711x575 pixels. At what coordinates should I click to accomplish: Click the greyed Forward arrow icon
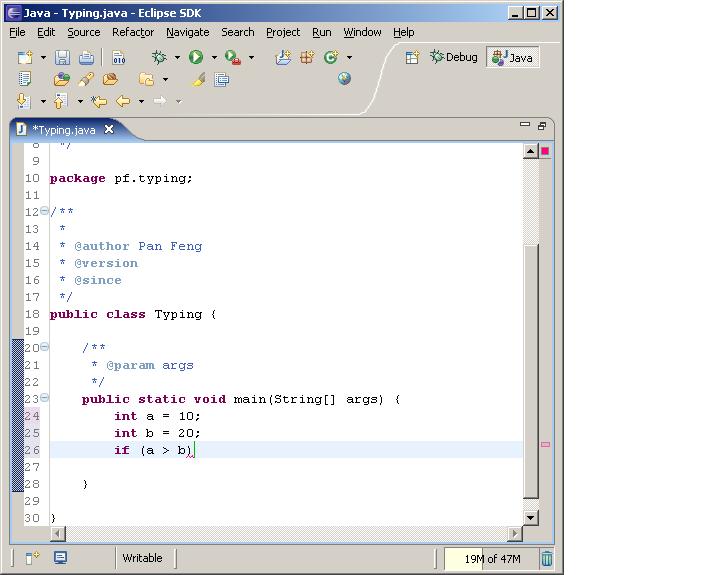160,101
